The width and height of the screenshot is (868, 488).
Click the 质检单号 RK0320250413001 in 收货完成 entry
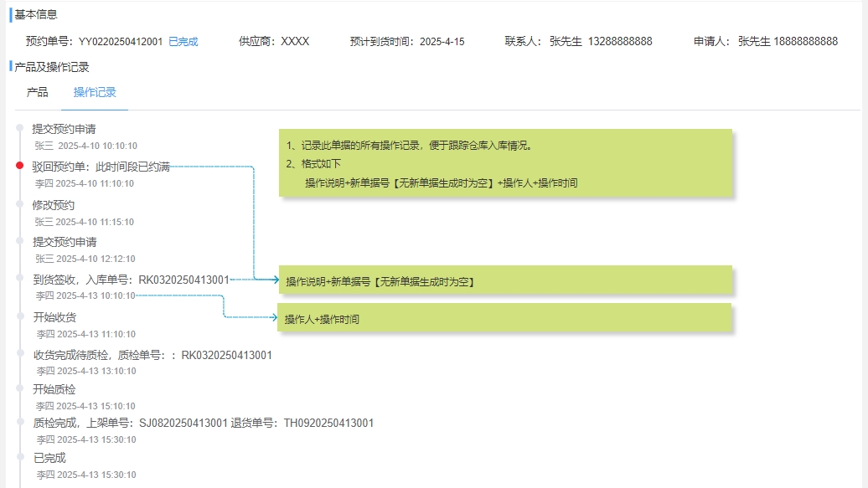click(227, 355)
